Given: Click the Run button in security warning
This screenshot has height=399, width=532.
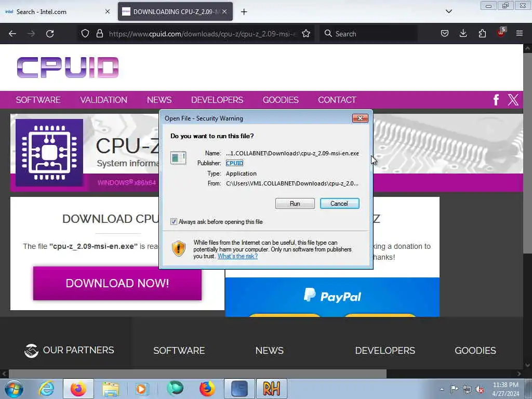Looking at the screenshot, I should (x=295, y=204).
